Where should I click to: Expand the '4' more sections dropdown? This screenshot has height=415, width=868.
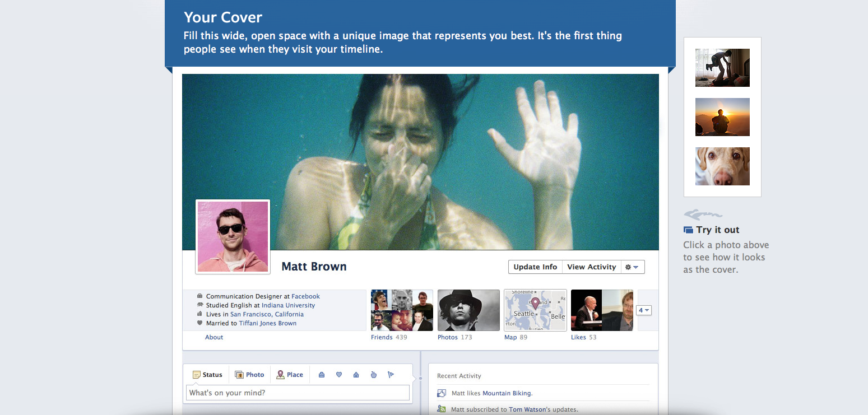644,310
